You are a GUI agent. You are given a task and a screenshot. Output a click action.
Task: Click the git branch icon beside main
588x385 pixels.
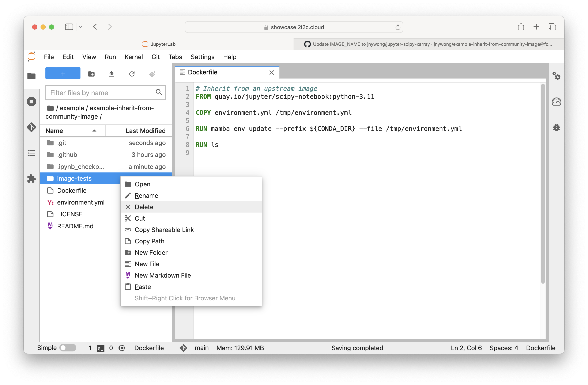click(183, 348)
